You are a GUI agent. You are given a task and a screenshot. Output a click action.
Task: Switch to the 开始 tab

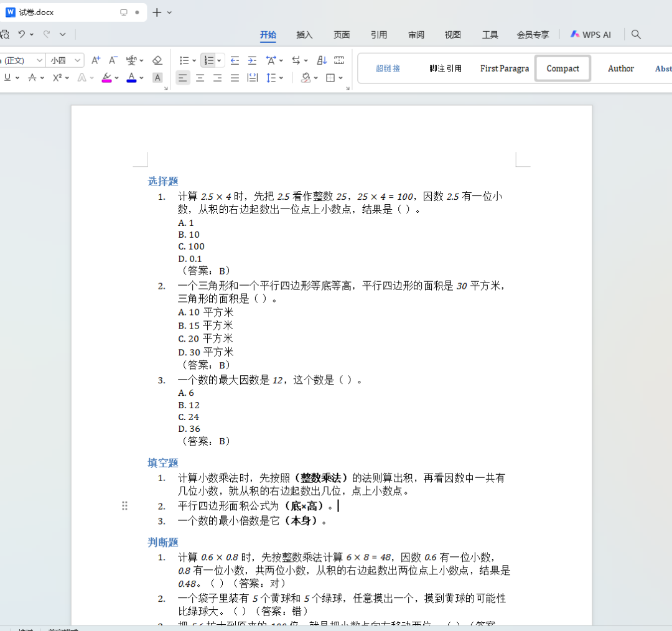click(268, 35)
